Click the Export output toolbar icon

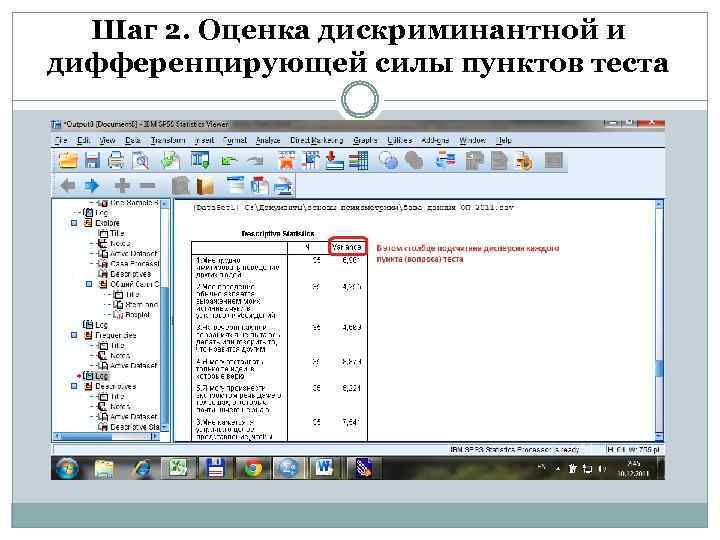point(170,161)
